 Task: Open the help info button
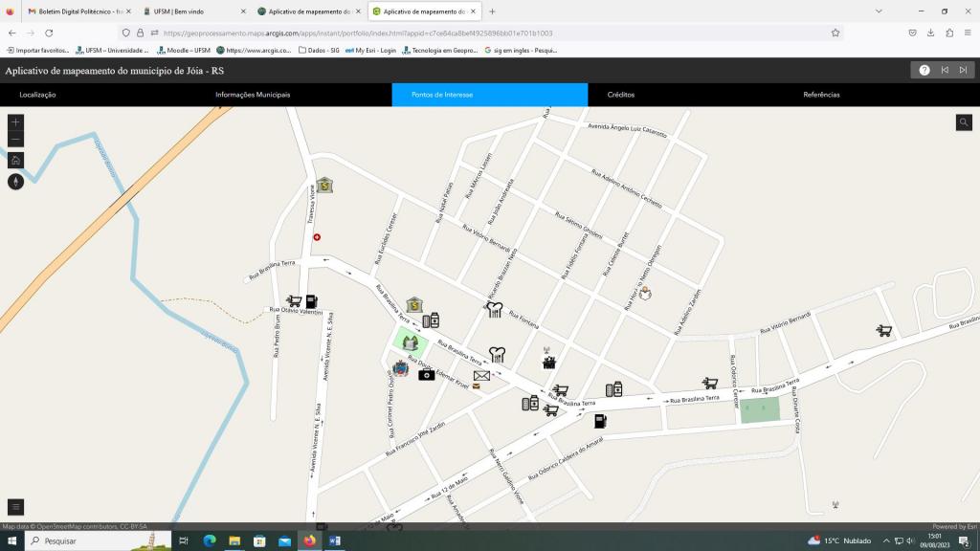click(924, 70)
